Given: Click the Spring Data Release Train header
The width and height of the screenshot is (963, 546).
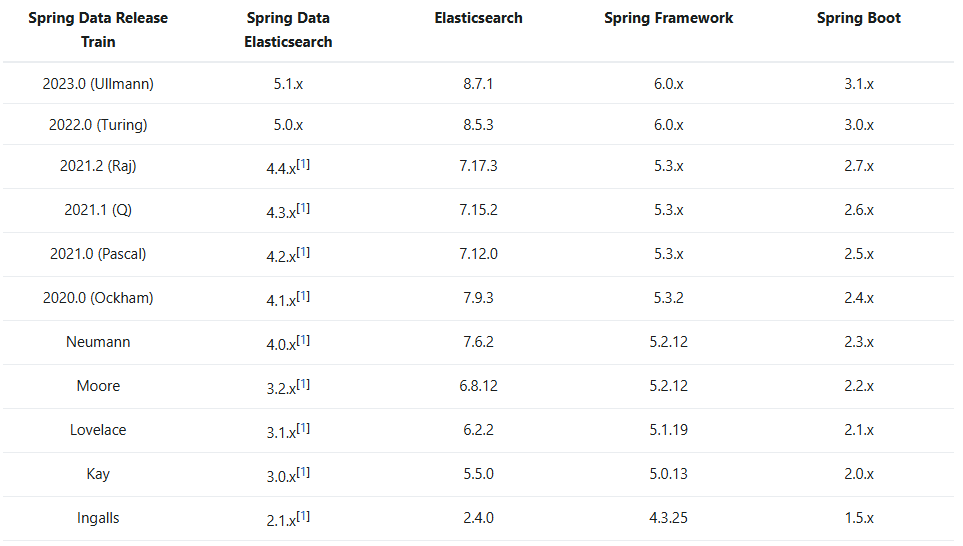Looking at the screenshot, I should [98, 30].
